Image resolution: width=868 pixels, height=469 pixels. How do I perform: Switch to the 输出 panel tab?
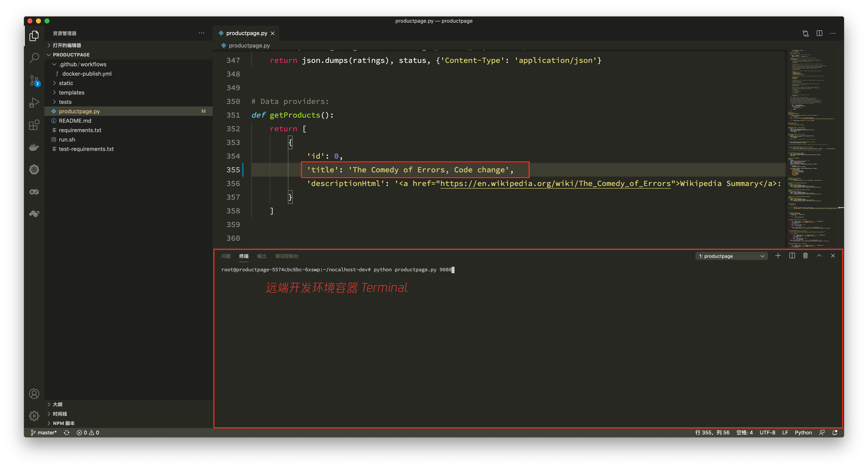click(261, 256)
